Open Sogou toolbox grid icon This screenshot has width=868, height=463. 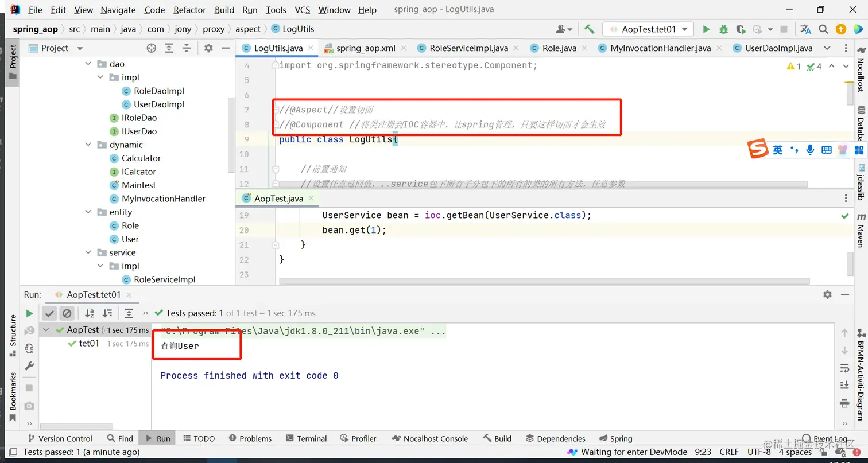pos(859,150)
